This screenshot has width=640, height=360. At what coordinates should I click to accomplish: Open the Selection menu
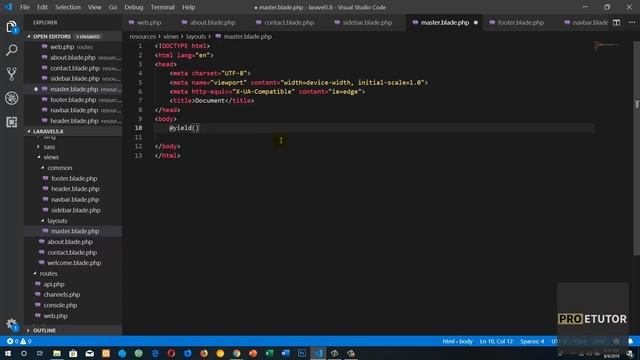tap(68, 7)
